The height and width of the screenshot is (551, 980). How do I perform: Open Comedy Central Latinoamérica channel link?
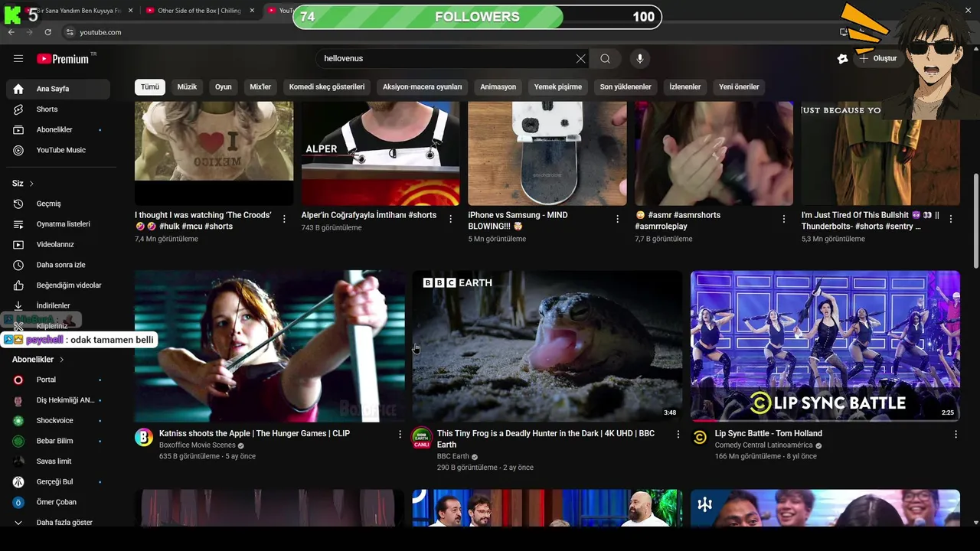763,445
